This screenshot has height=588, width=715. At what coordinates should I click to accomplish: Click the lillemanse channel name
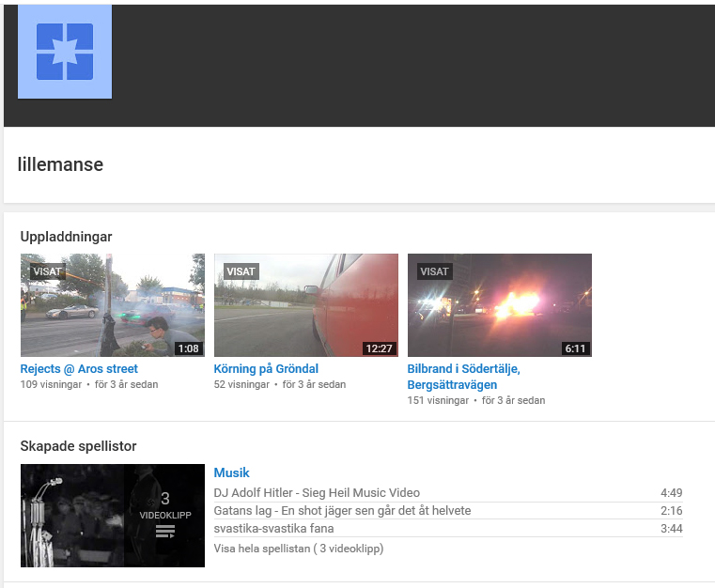[x=61, y=164]
